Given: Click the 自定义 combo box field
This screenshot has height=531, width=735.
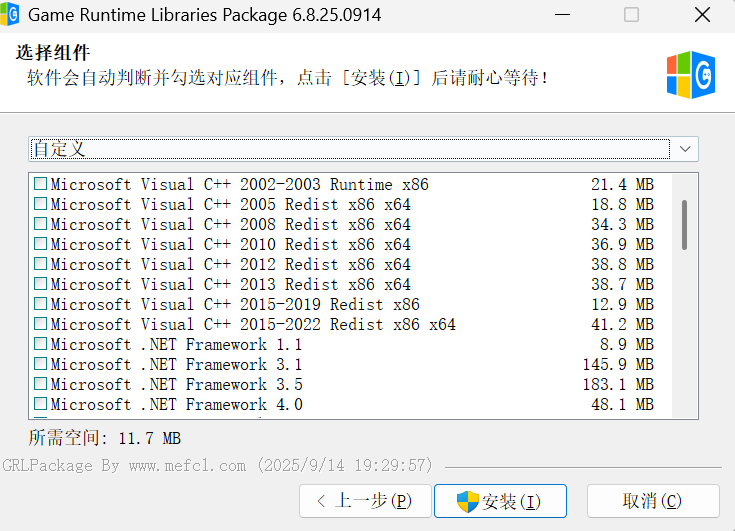Looking at the screenshot, I should click(363, 149).
